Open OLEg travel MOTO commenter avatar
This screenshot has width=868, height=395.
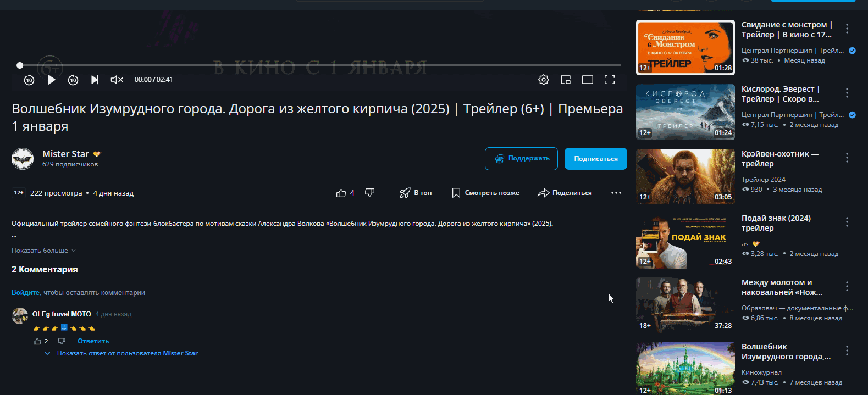click(20, 316)
